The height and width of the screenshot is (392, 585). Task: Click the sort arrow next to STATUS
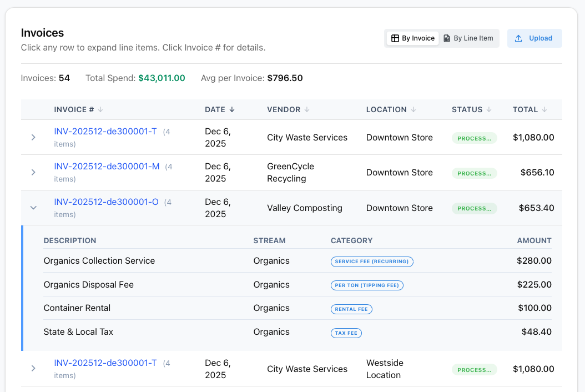(x=488, y=109)
